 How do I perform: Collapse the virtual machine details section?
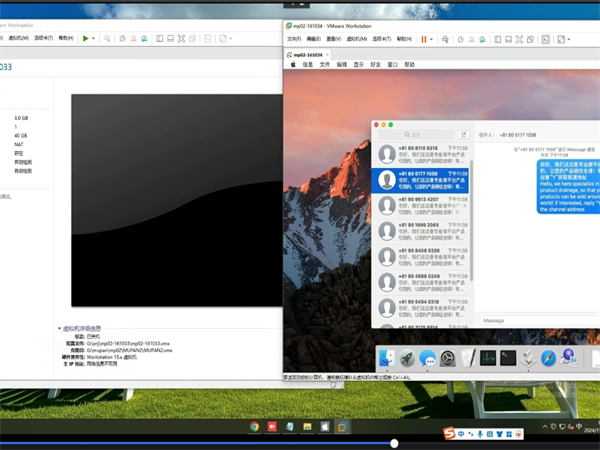click(59, 328)
